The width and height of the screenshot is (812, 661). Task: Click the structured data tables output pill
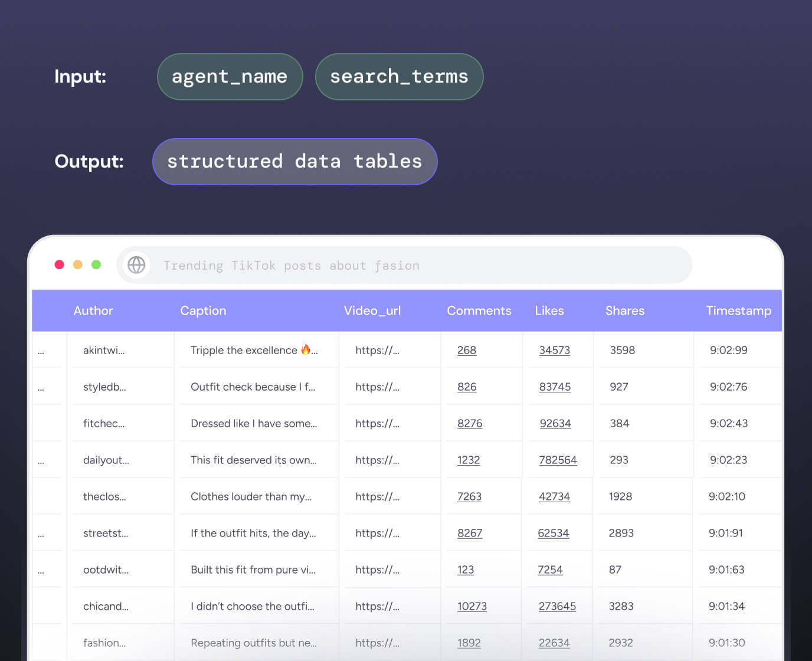pos(294,161)
